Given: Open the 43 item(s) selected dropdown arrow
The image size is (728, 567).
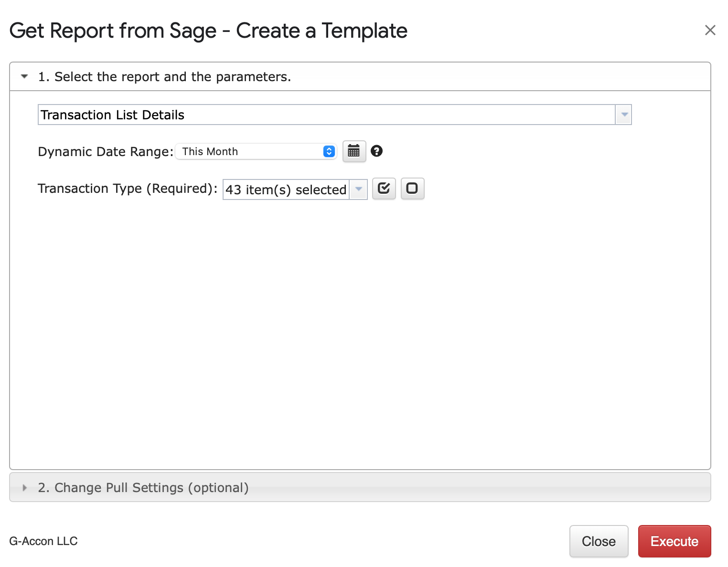Looking at the screenshot, I should point(358,189).
